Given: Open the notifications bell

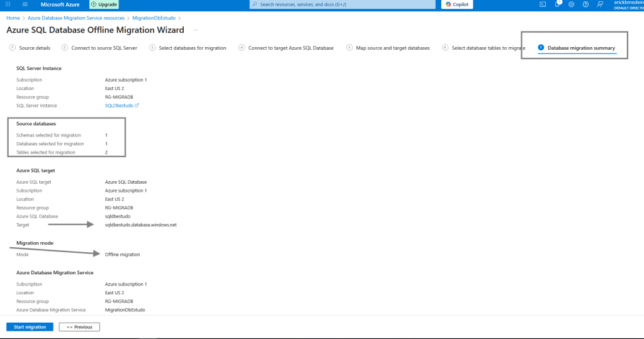Looking at the screenshot, I should point(557,4).
